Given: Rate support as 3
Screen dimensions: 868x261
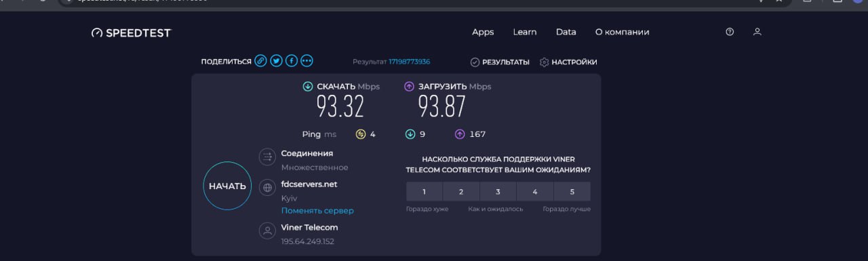Looking at the screenshot, I should click(x=498, y=192).
